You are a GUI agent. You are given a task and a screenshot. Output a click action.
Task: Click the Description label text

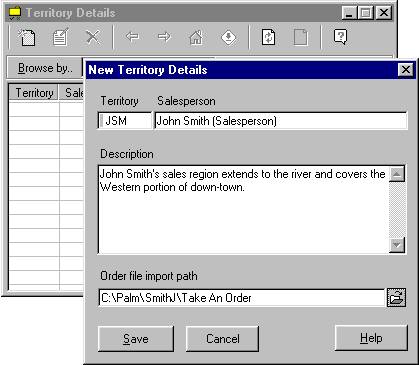tap(127, 154)
